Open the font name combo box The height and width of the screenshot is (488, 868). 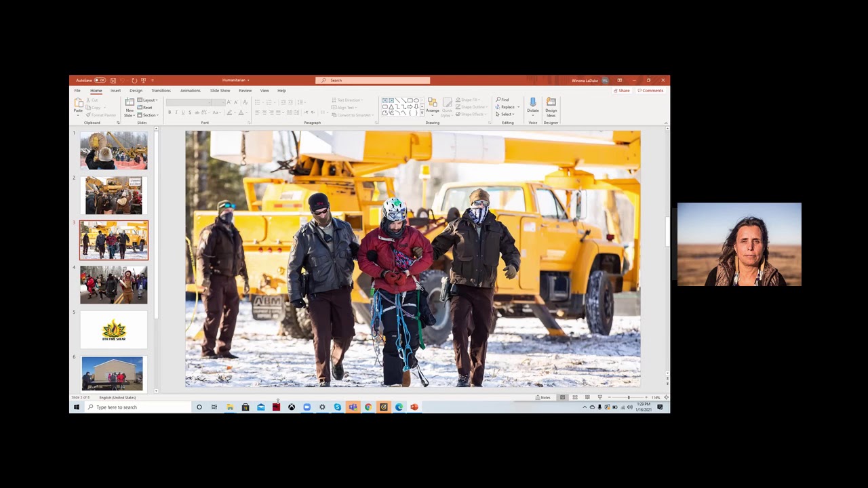(x=188, y=102)
